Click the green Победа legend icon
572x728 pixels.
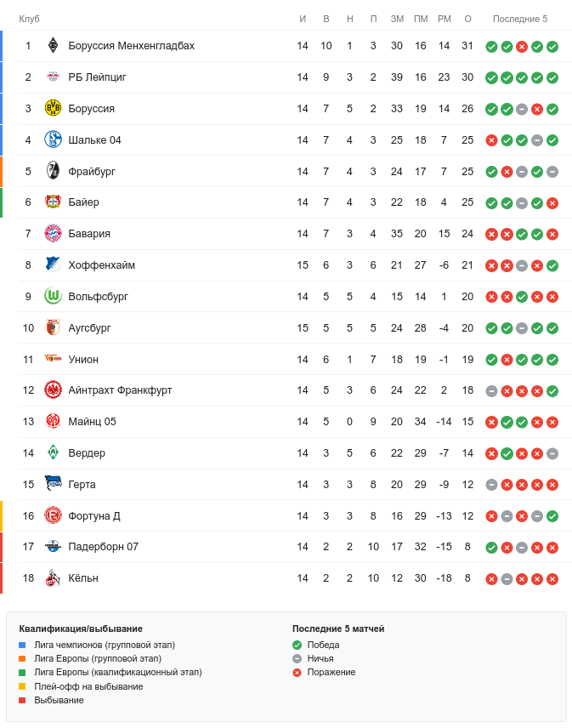[297, 645]
